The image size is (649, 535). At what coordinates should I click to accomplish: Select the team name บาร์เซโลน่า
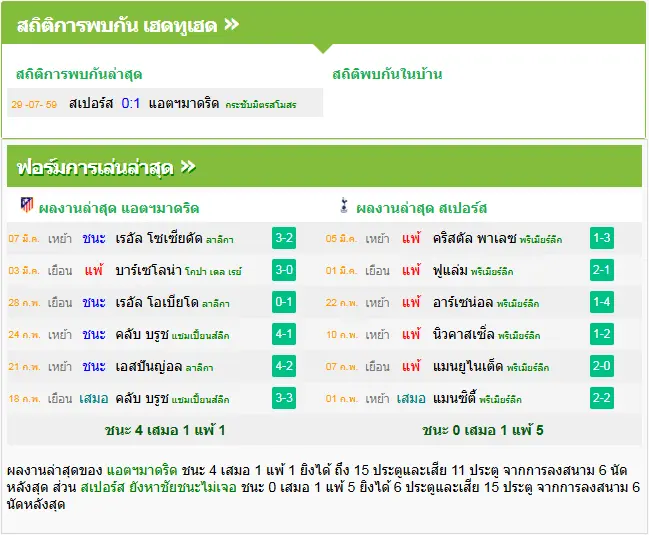pyautogui.click(x=149, y=270)
